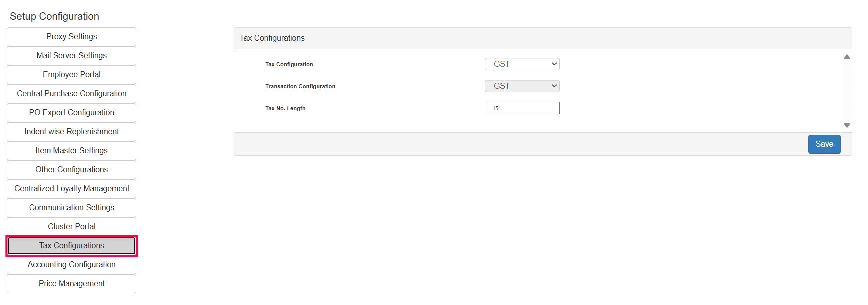Go to Other Configurations

(71, 170)
